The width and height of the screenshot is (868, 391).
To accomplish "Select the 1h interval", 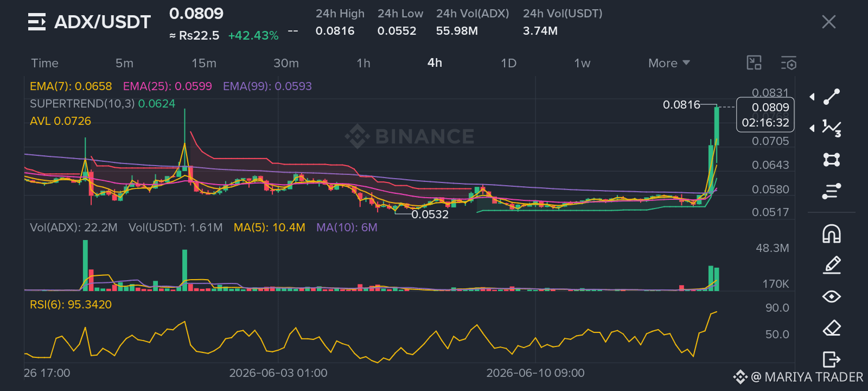I will click(363, 63).
